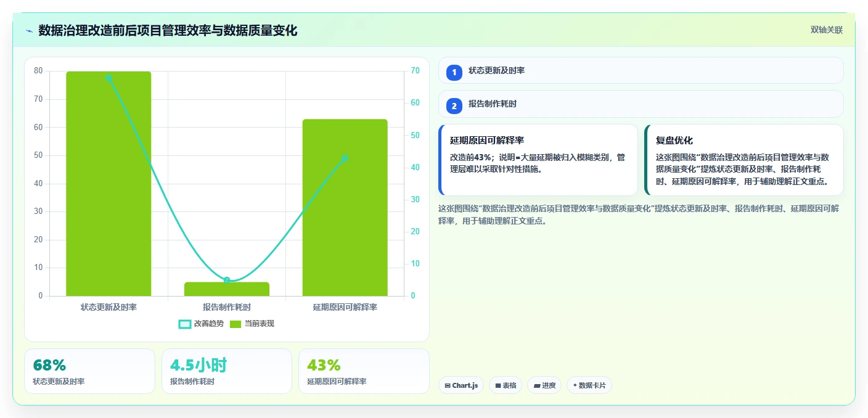Open the 延期原因可解释率 detail card

coord(538,160)
